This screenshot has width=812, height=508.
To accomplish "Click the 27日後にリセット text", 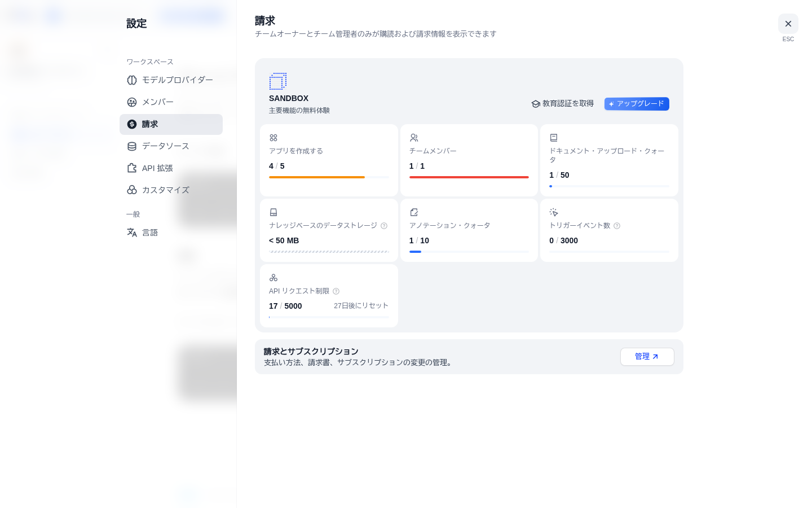I will [x=361, y=306].
